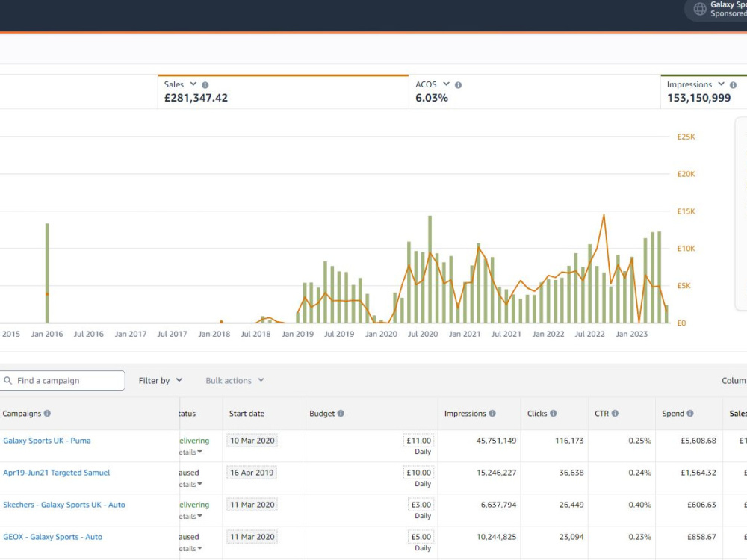747x560 pixels.
Task: Click the globe icon in the header
Action: pyautogui.click(x=699, y=9)
